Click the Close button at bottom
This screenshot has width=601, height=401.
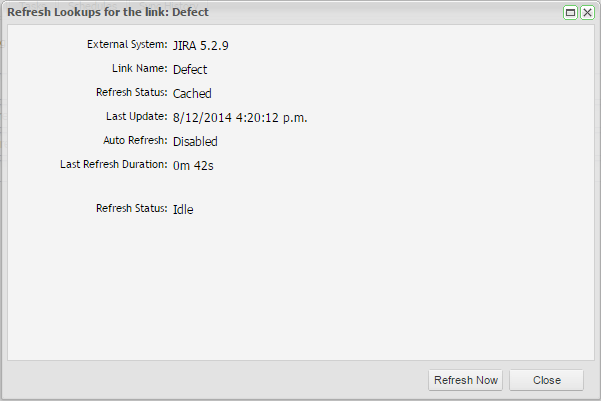546,380
